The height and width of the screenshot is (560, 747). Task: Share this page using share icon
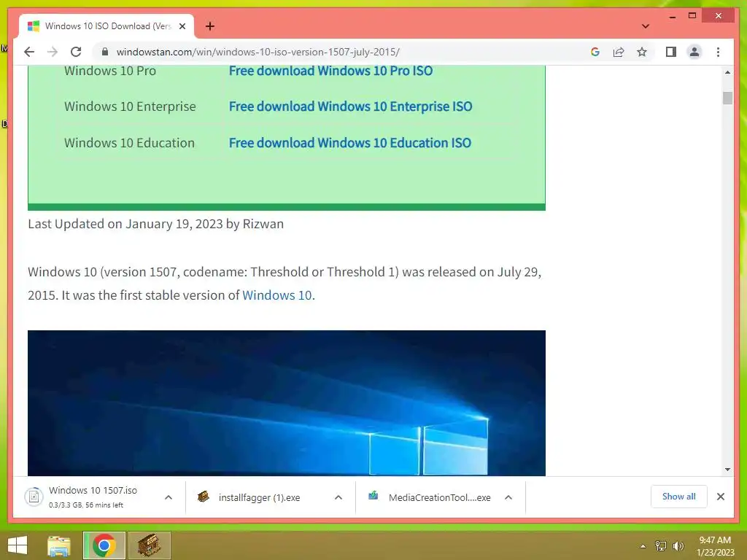[619, 52]
